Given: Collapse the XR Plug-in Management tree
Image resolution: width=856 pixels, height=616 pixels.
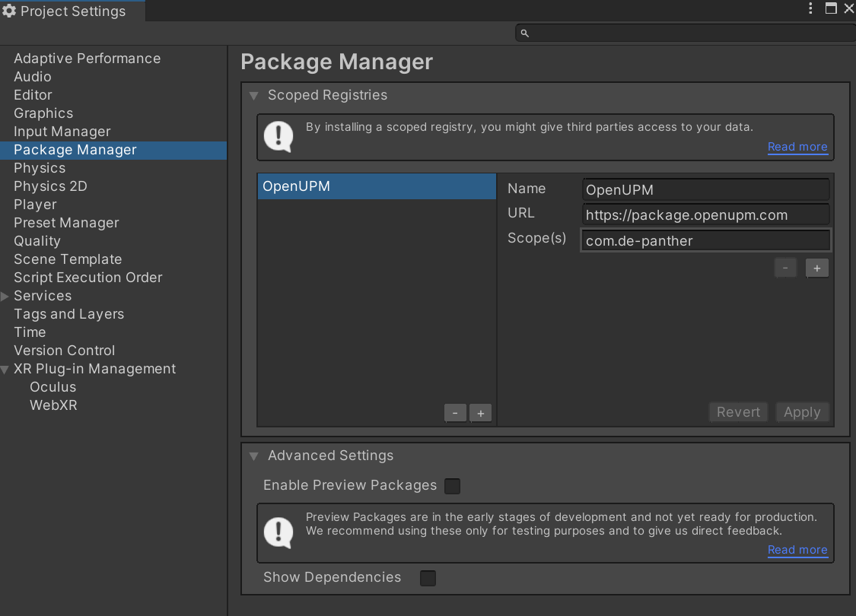Looking at the screenshot, I should click(x=5, y=369).
